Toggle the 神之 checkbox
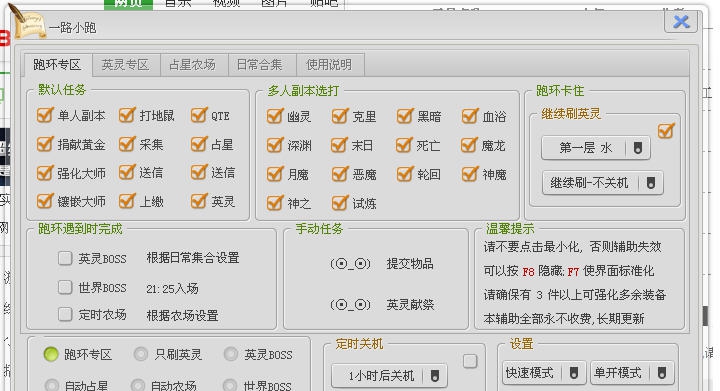The width and height of the screenshot is (720, 391). pos(275,202)
